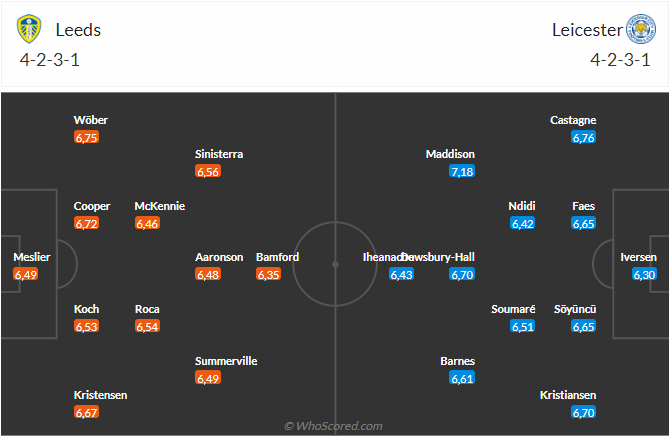The width and height of the screenshot is (672, 436).
Task: Select Leicester 4-2-3-1 formation text
Action: tap(621, 58)
